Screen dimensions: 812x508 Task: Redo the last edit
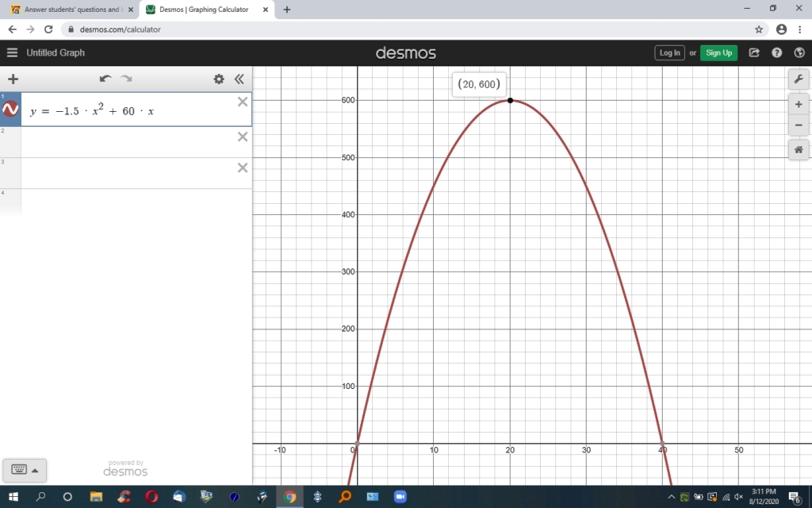coord(126,79)
